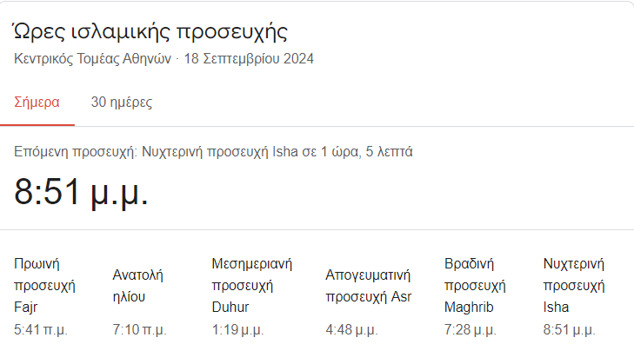Viewport: 634px width, 364px height.
Task: Select the Βραδινή προσευχή Maghrib label
Action: tap(475, 285)
